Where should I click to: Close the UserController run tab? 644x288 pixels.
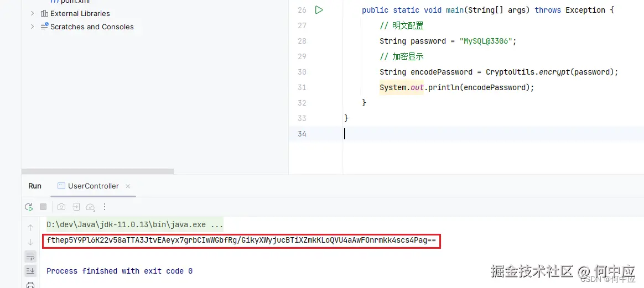coord(128,186)
